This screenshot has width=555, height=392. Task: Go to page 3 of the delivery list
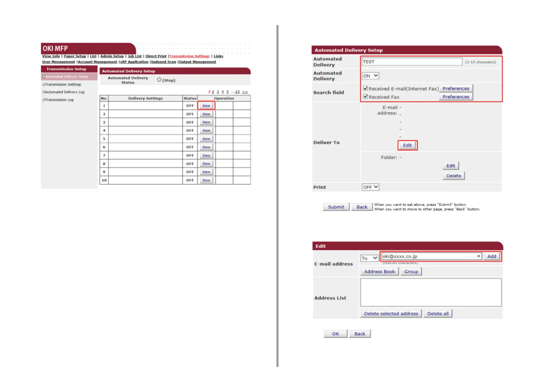[218, 92]
